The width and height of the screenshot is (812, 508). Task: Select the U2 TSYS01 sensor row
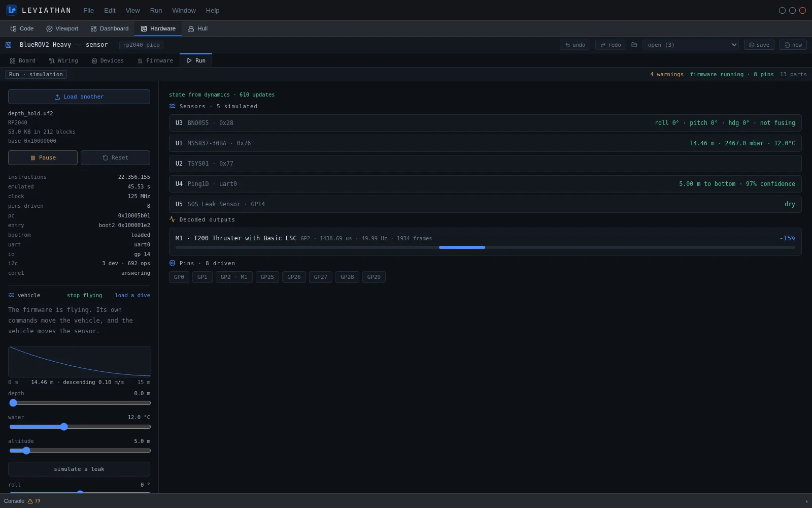[485, 164]
